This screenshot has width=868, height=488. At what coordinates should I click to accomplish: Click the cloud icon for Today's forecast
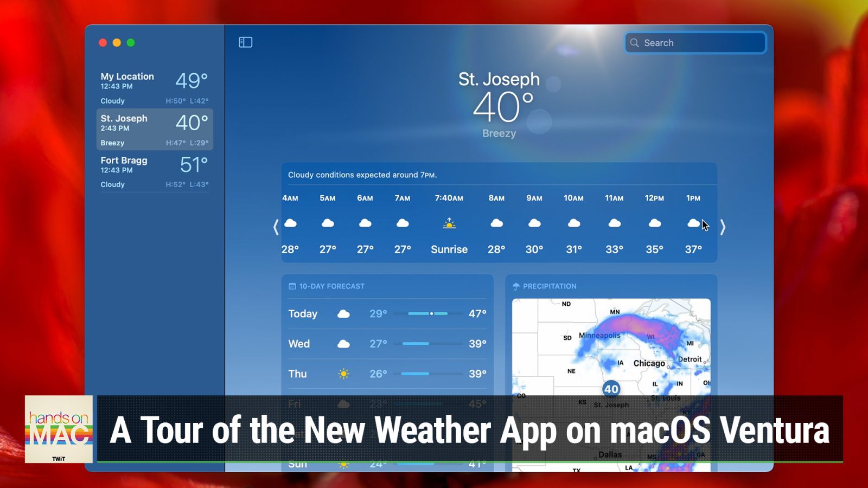pos(344,313)
